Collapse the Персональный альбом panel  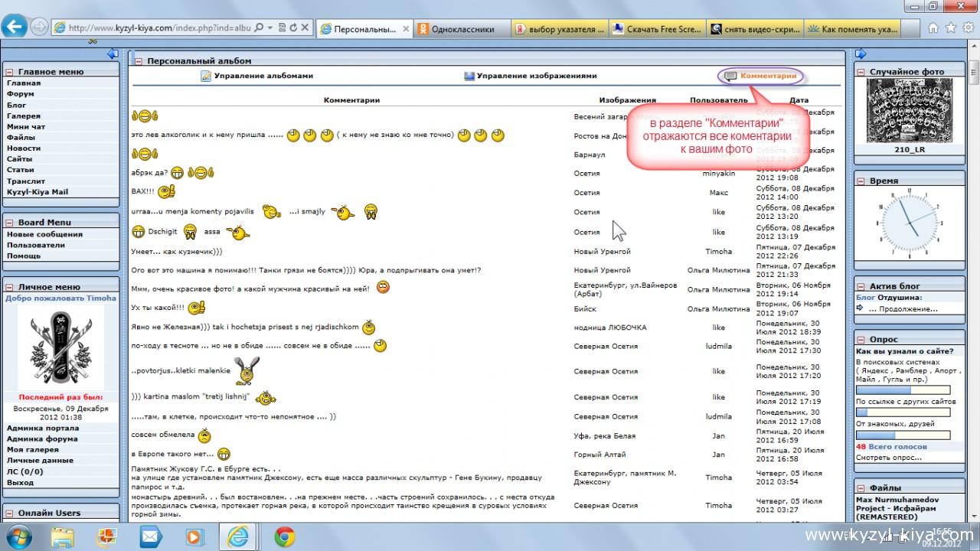139,61
